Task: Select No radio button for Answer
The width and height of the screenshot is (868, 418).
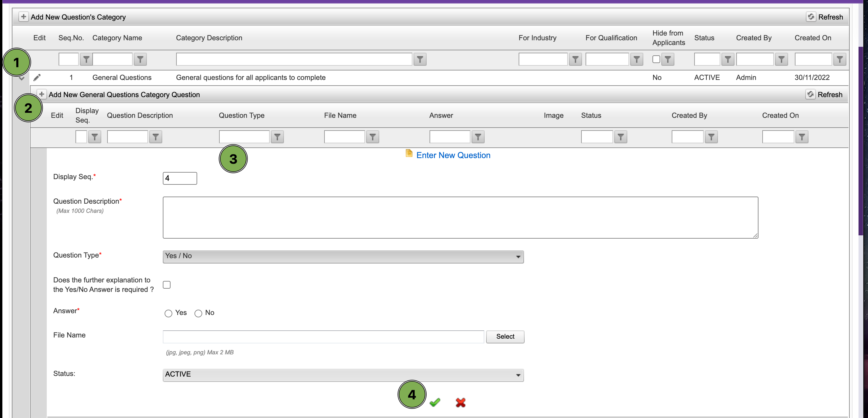Action: [198, 313]
